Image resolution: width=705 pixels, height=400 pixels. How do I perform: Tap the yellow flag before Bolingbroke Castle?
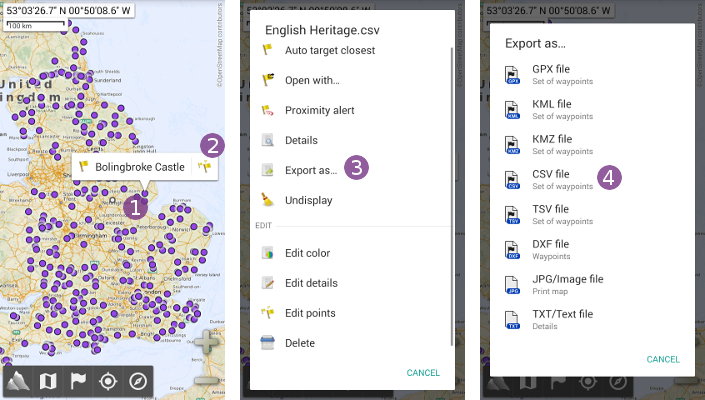84,166
